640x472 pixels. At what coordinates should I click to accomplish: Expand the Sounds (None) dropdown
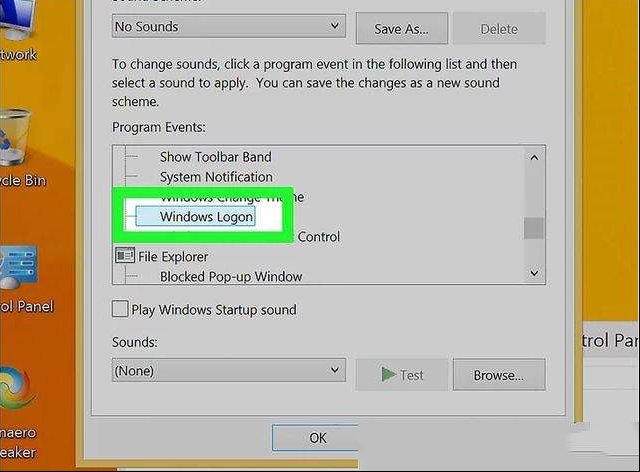(229, 370)
